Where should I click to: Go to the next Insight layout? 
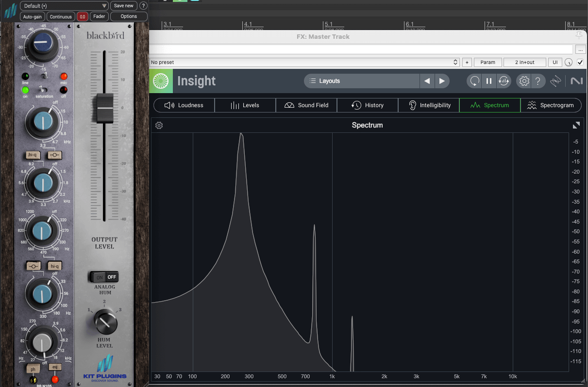pos(441,81)
